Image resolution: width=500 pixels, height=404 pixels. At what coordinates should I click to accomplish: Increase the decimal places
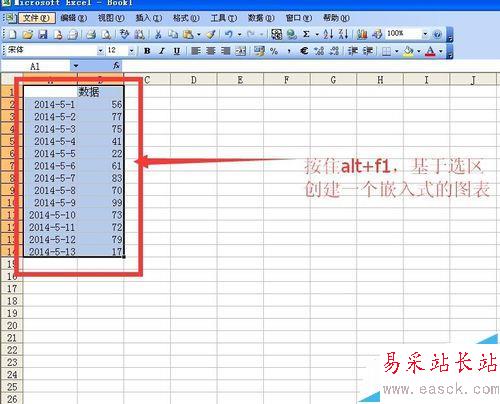pos(319,51)
